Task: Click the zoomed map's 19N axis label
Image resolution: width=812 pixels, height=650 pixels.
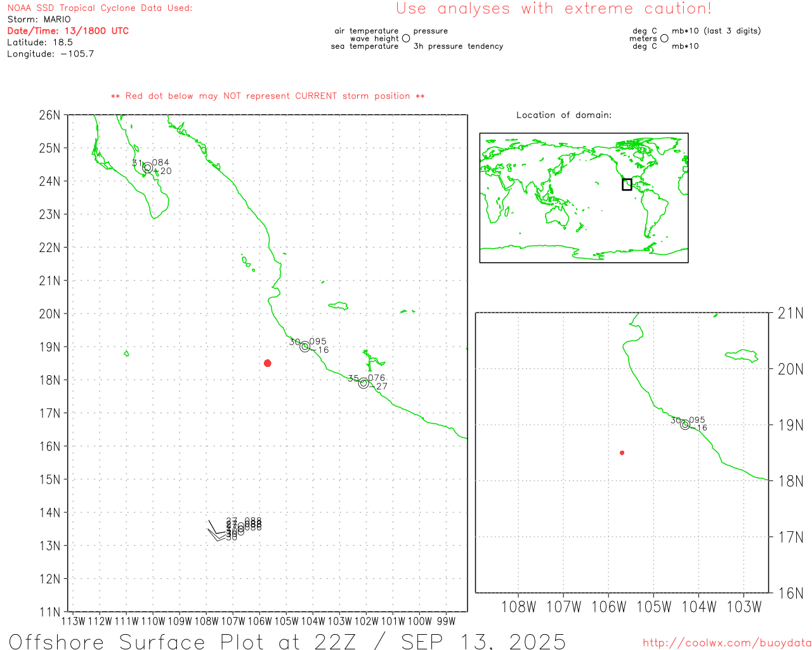Action: [790, 425]
